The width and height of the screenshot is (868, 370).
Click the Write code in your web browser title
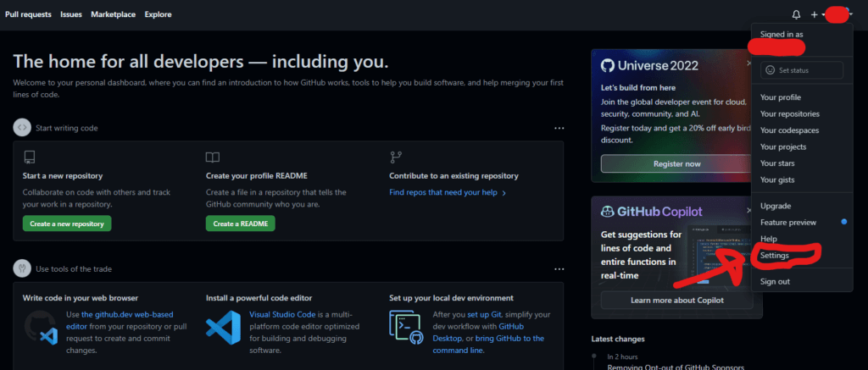pyautogui.click(x=81, y=298)
